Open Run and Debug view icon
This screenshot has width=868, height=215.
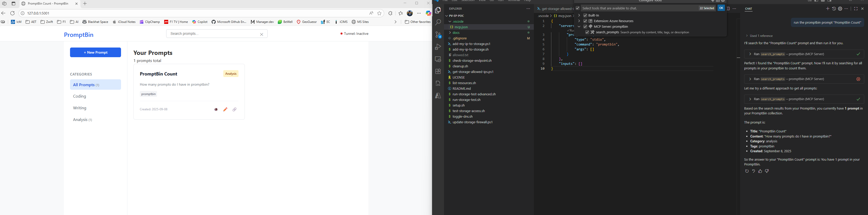[x=438, y=47]
